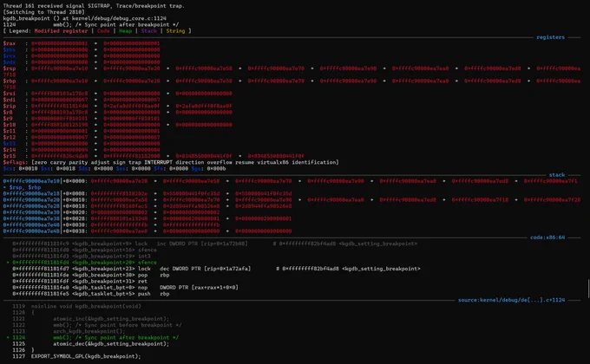Image resolution: width=590 pixels, height=364 pixels.
Task: Click the '+0x0018:' stack offset
Action: coord(75,206)
